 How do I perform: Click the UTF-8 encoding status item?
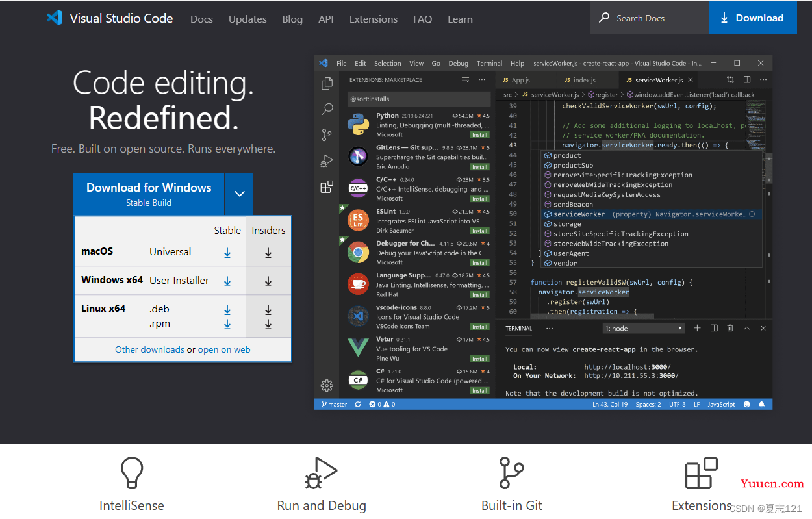677,404
